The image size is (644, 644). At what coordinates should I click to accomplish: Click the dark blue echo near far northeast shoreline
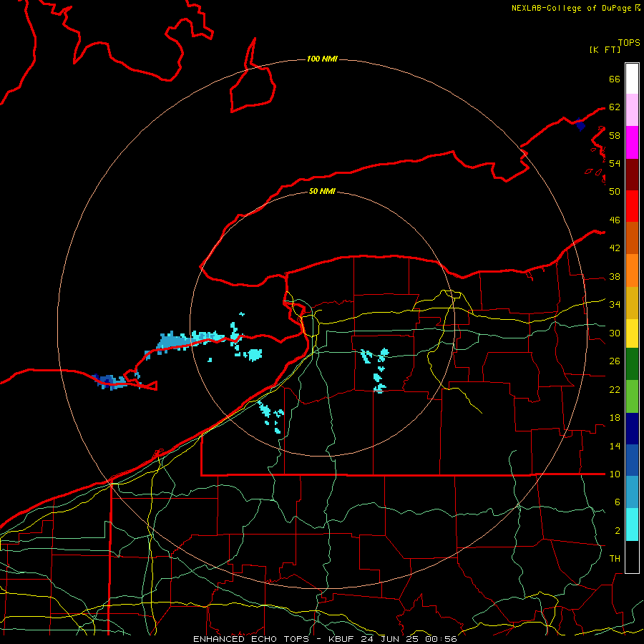click(580, 124)
